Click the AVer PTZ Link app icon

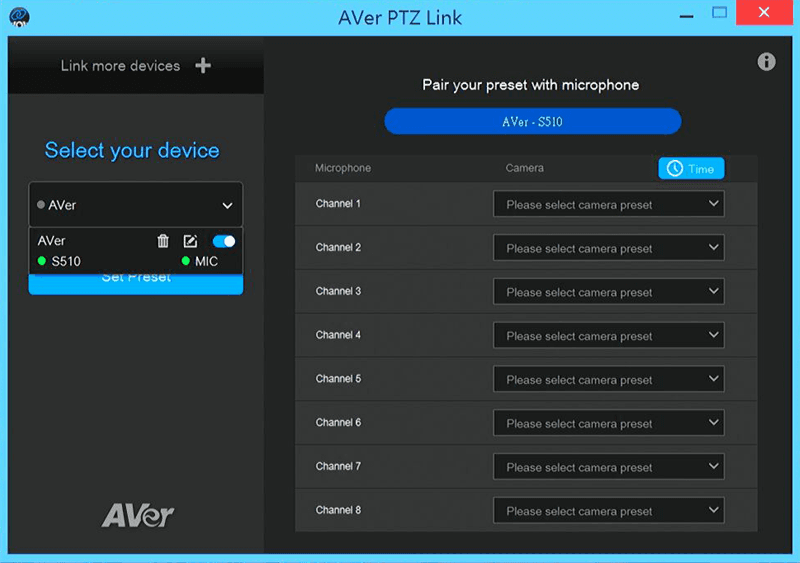[x=19, y=17]
